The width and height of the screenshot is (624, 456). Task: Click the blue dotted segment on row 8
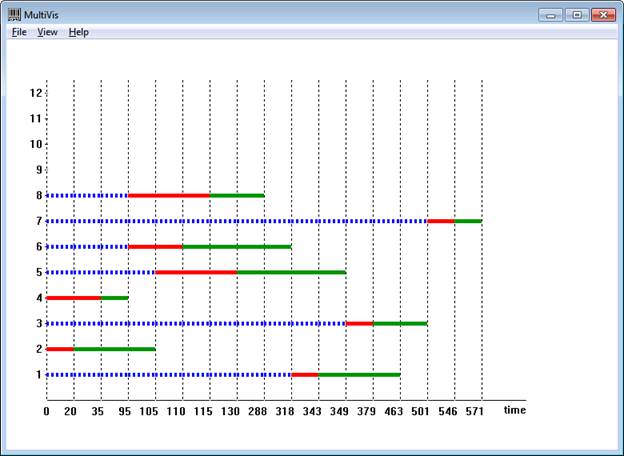[x=87, y=195]
